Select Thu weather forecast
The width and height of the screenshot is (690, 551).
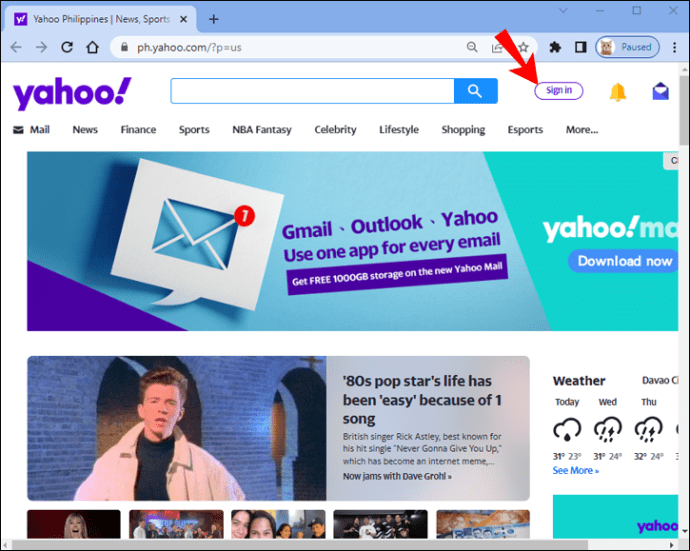coord(648,430)
